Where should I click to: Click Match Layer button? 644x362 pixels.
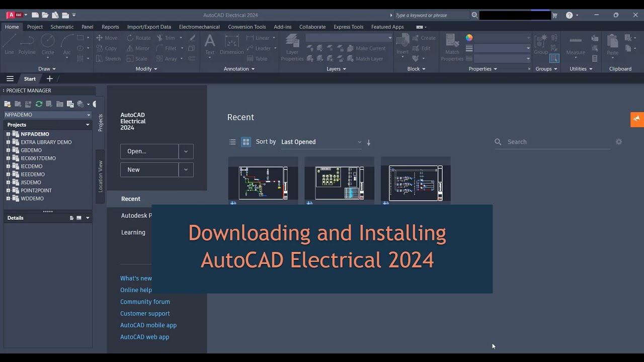click(x=365, y=59)
